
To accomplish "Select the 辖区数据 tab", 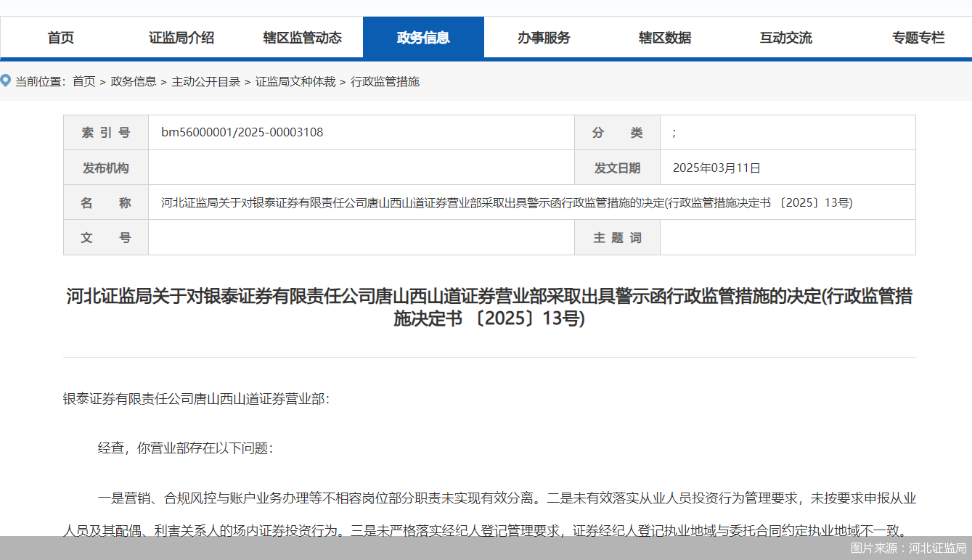I will (x=664, y=37).
